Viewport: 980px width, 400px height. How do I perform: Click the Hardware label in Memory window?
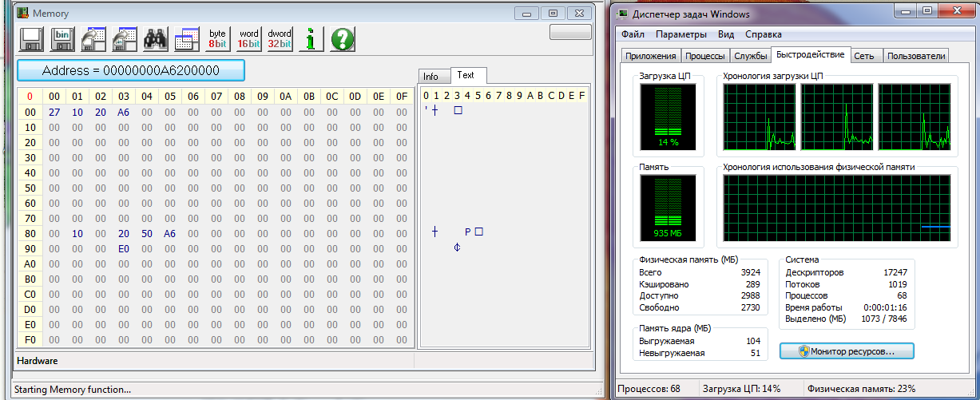(x=38, y=361)
